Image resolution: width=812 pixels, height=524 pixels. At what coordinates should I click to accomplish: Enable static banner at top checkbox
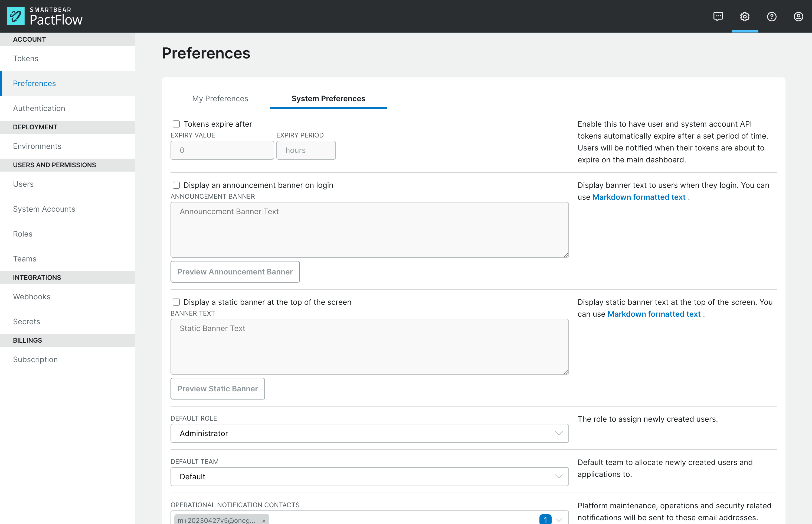tap(176, 302)
